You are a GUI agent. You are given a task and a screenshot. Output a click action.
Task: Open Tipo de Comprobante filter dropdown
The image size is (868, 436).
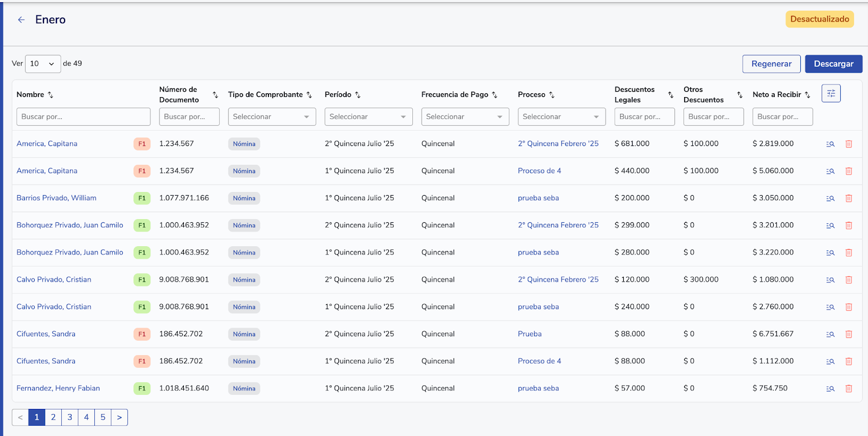[272, 117]
